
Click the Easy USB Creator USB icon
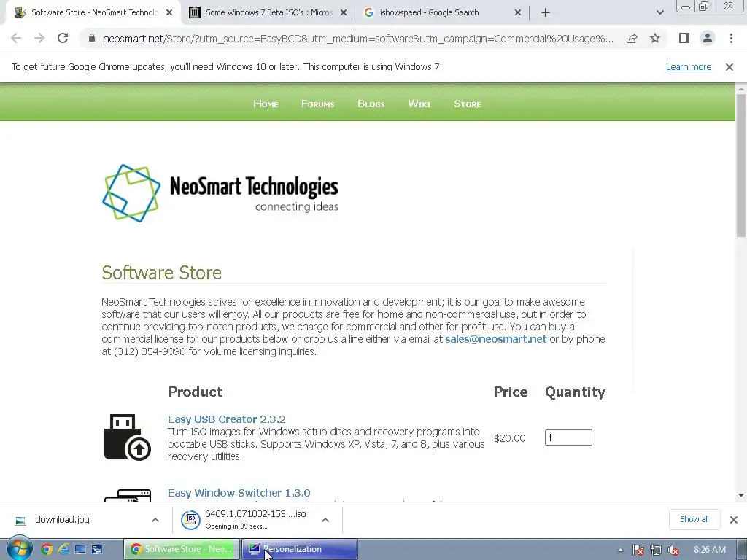(x=127, y=437)
